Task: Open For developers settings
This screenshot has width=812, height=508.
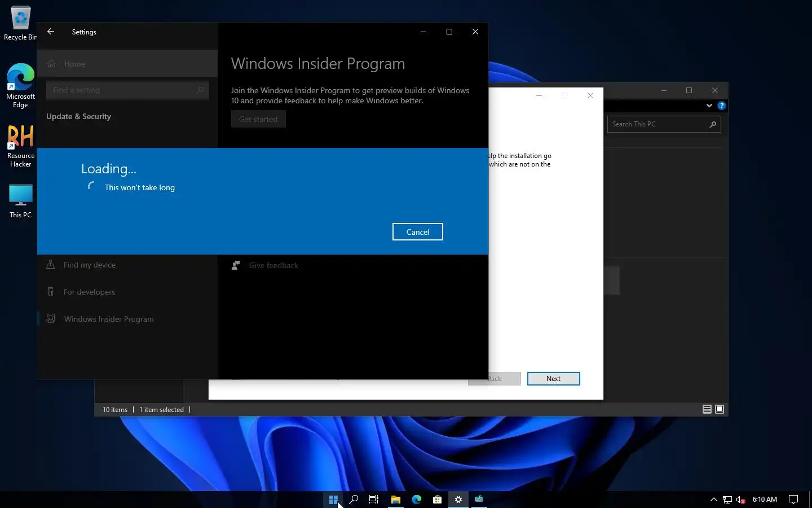Action: coord(127,292)
